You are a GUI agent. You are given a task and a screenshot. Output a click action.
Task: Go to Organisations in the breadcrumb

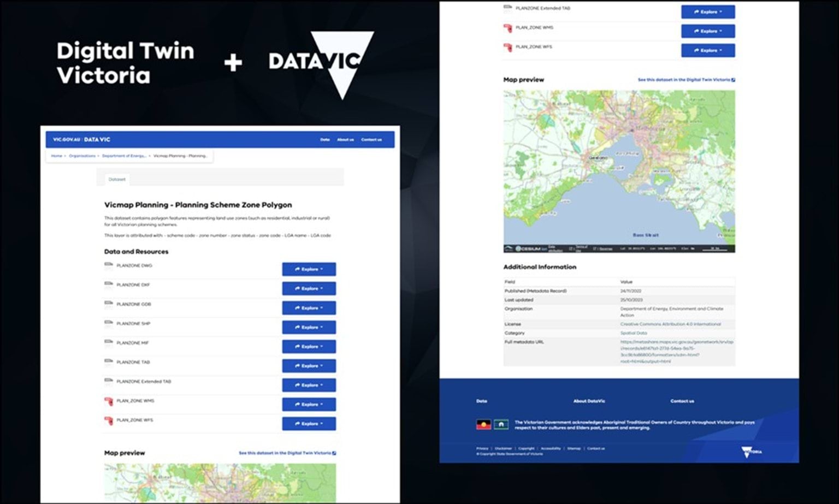coord(82,156)
